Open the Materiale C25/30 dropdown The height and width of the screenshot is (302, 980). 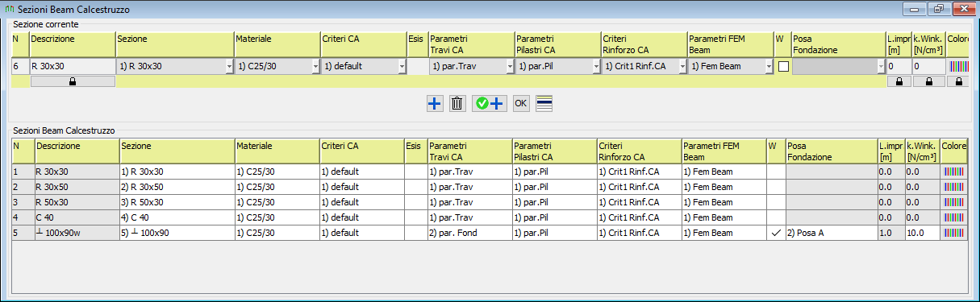pyautogui.click(x=277, y=67)
